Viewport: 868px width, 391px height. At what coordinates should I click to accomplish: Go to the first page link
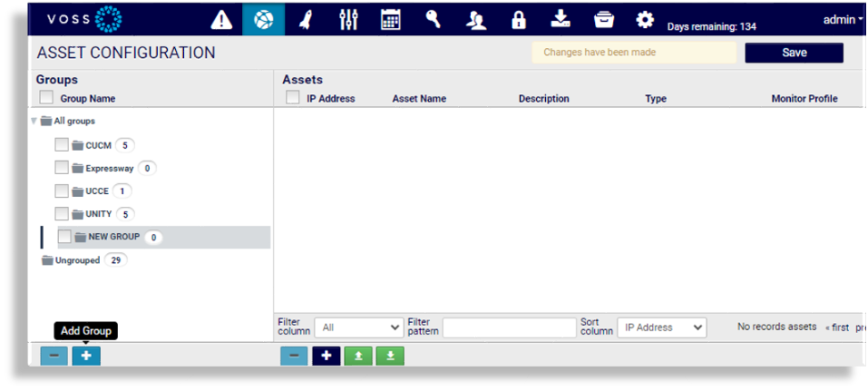click(836, 327)
